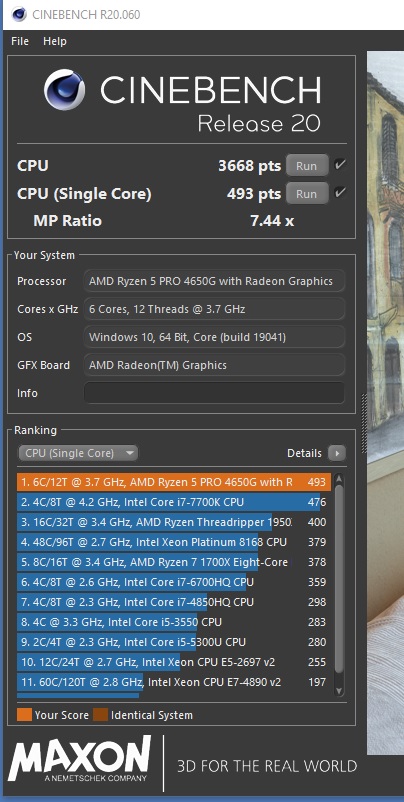Click the OS Windows 10 field
404x802 pixels.
click(x=214, y=337)
